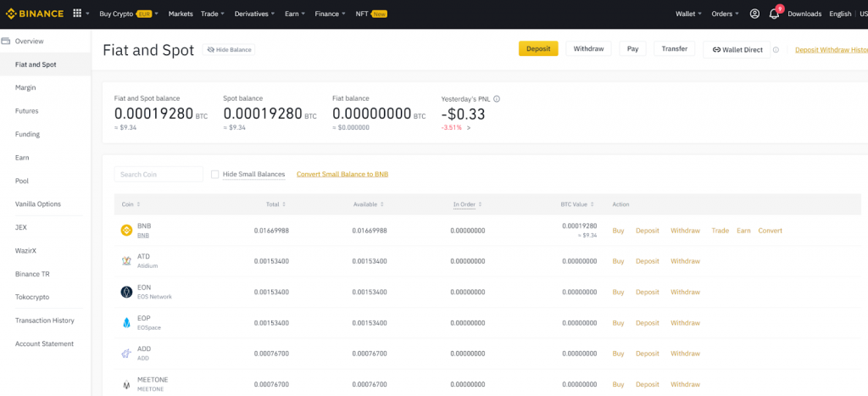Open Account Statement in the sidebar
The width and height of the screenshot is (868, 396).
tap(46, 343)
